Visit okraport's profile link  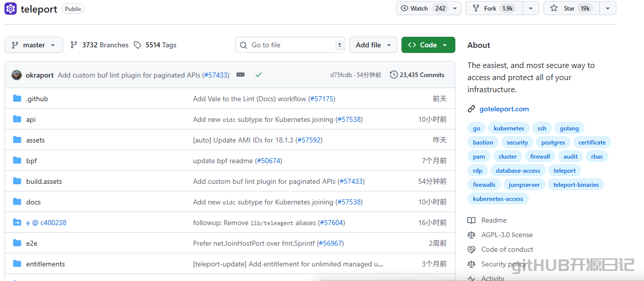(40, 75)
